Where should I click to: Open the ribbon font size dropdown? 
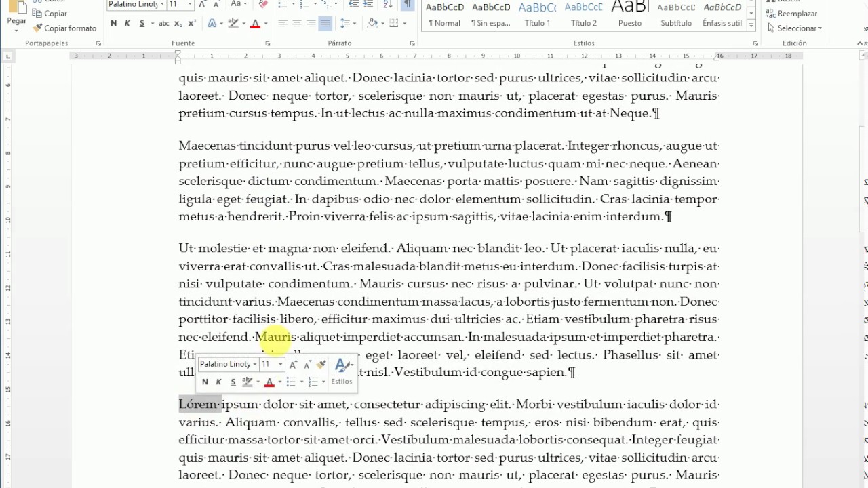[189, 5]
